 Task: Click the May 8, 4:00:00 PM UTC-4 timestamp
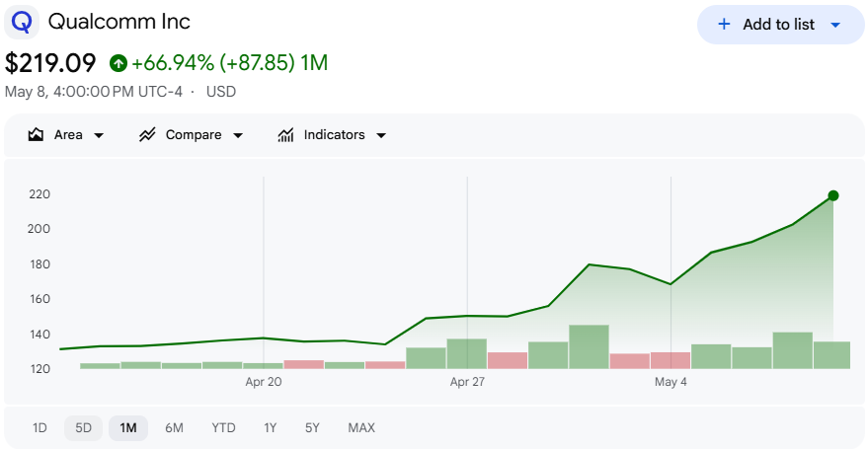click(x=94, y=91)
